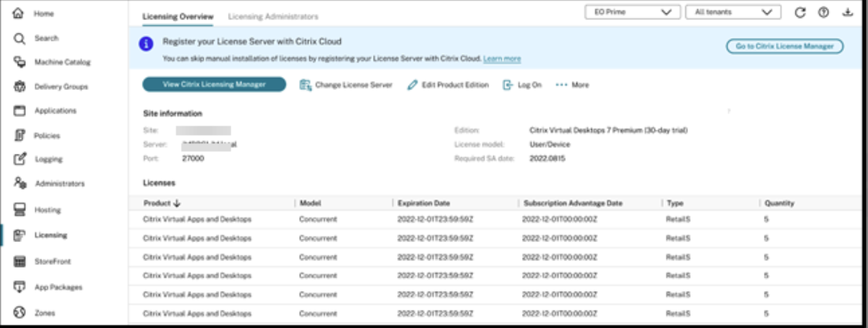The width and height of the screenshot is (868, 328).
Task: Click the Hosting server icon
Action: [x=20, y=210]
